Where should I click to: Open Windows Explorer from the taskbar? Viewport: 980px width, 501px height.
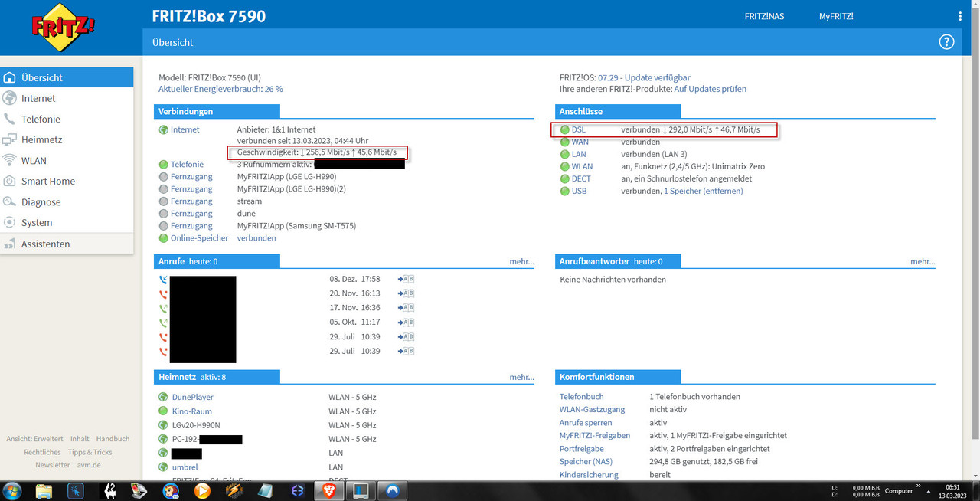point(44,490)
